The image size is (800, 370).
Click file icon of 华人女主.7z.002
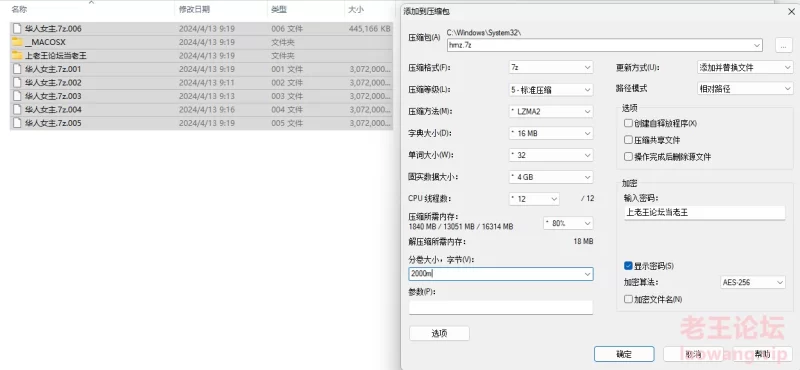coord(17,82)
